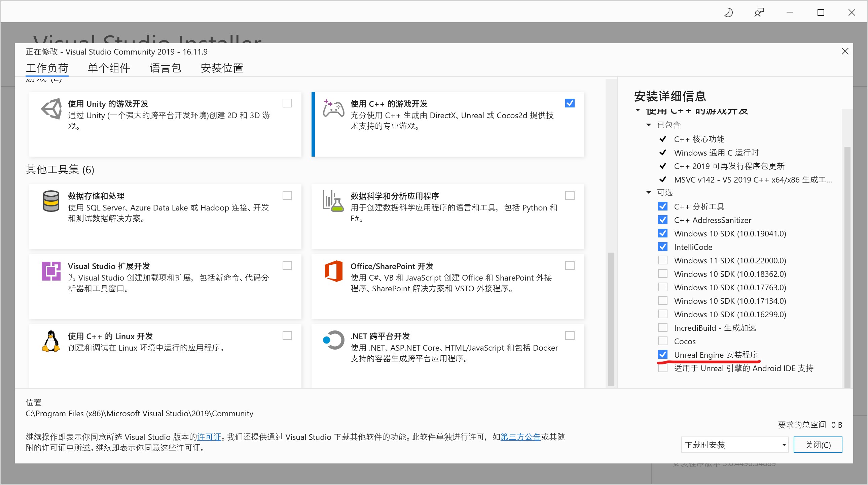Open the 下载时安装 dropdown
The width and height of the screenshot is (868, 485).
(734, 445)
